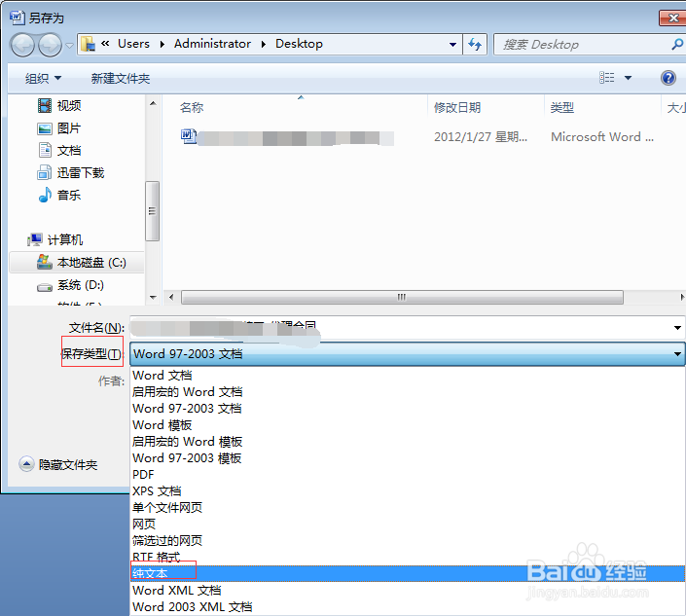Click Administrator in the address path

pyautogui.click(x=212, y=44)
